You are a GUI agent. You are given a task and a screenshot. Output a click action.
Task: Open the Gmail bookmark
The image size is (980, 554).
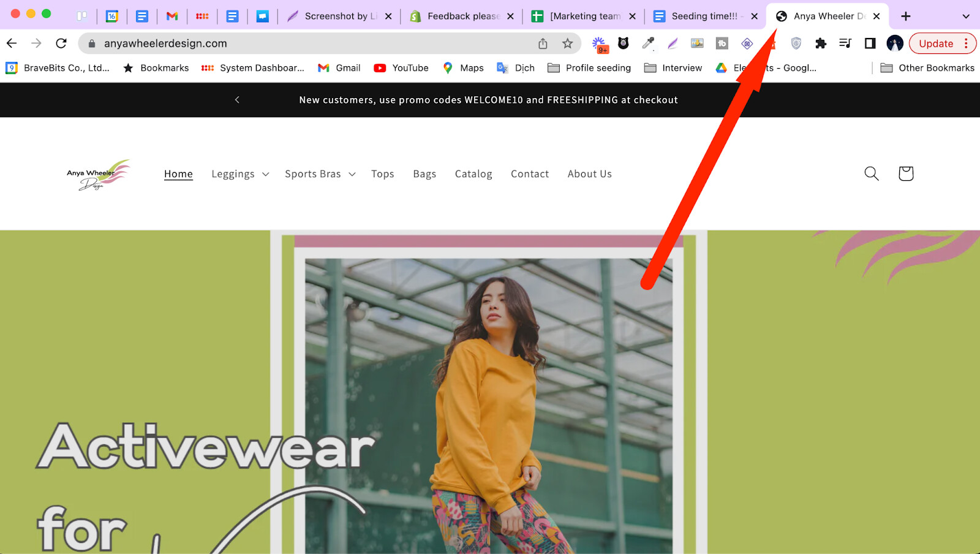click(339, 68)
